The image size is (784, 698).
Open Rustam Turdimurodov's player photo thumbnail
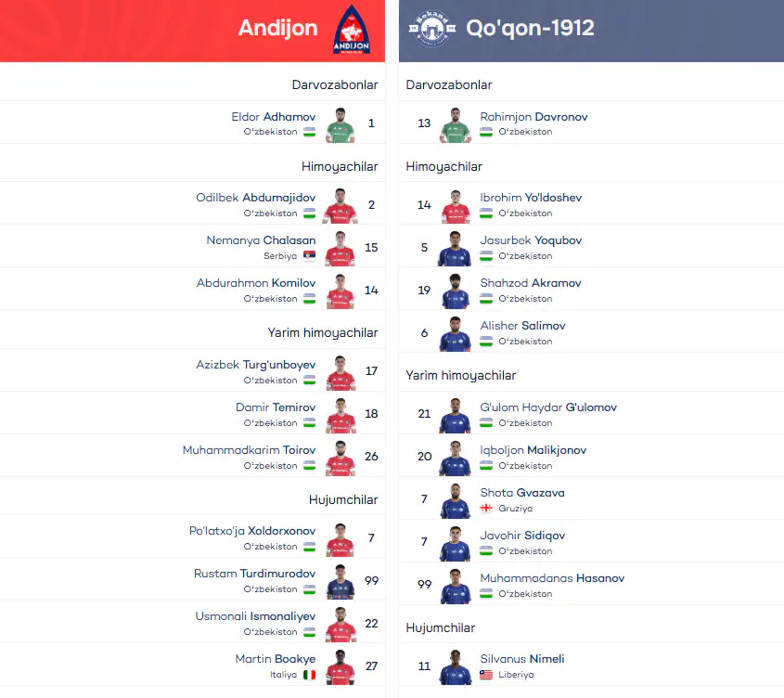(340, 582)
